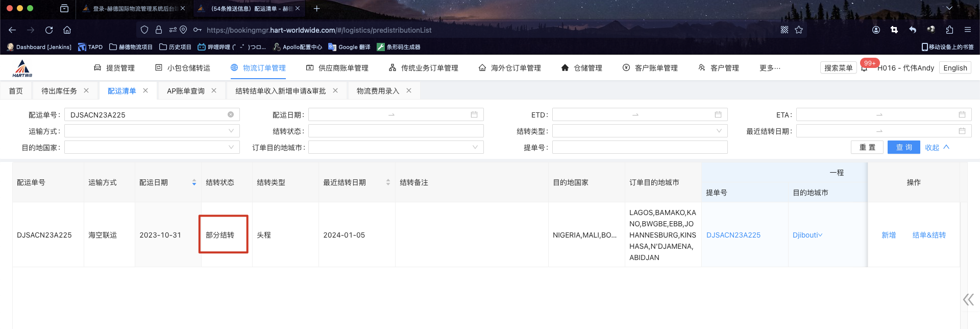The height and width of the screenshot is (329, 980).
Task: Expand the 运输方式 dropdown
Action: [152, 131]
